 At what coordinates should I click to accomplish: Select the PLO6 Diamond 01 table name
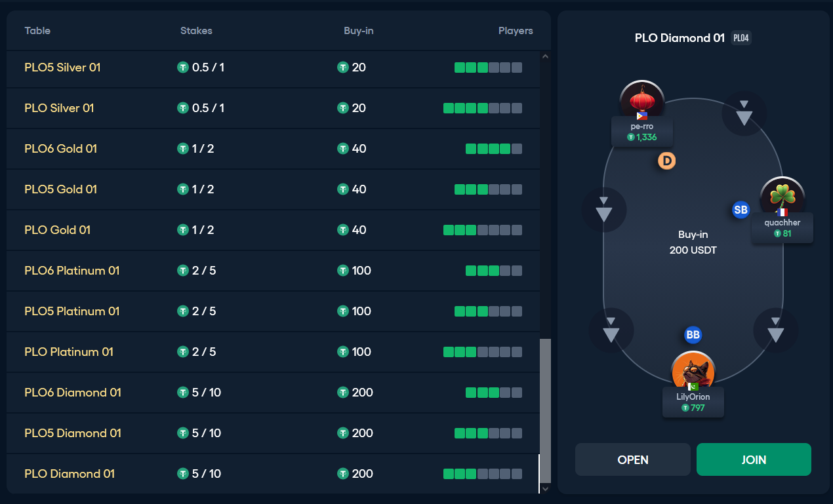[73, 393]
